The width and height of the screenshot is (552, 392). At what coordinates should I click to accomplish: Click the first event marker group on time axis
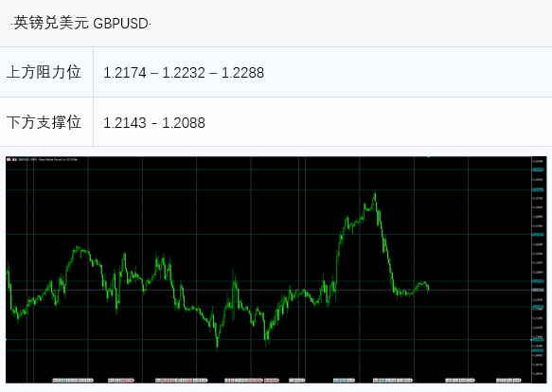coord(73,381)
